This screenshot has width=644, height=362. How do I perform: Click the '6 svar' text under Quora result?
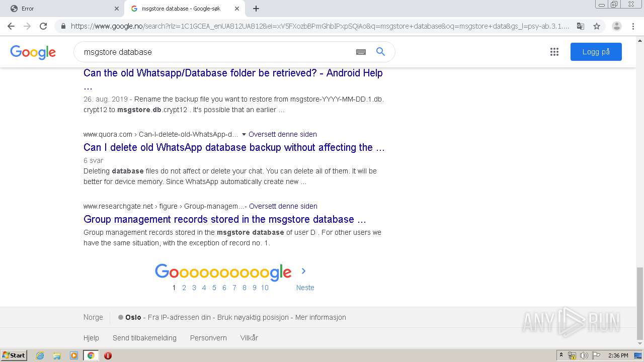tap(93, 160)
